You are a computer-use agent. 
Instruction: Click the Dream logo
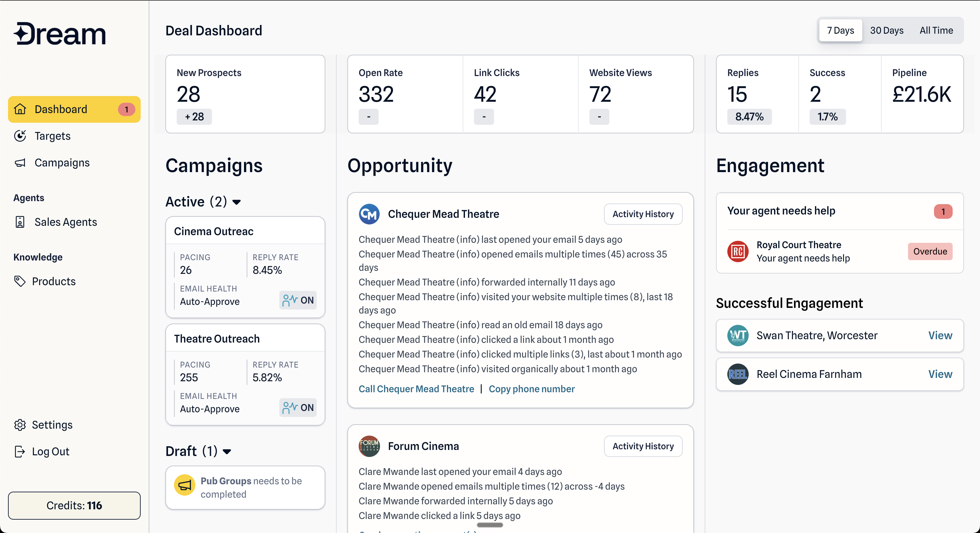60,33
